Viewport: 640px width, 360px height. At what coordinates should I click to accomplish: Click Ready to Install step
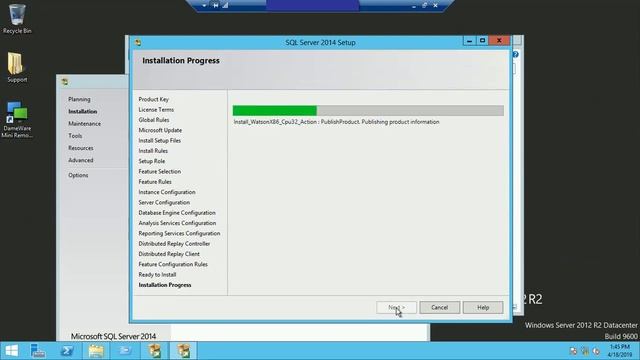(x=157, y=275)
